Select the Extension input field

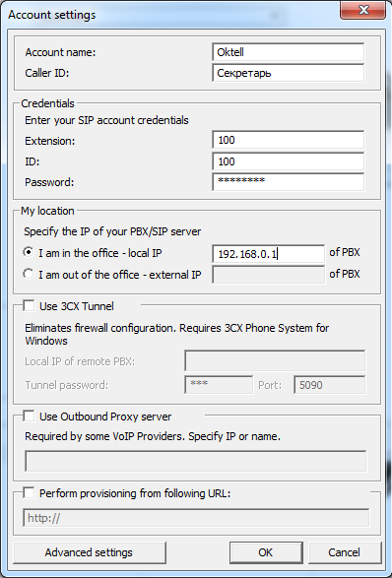click(x=288, y=140)
